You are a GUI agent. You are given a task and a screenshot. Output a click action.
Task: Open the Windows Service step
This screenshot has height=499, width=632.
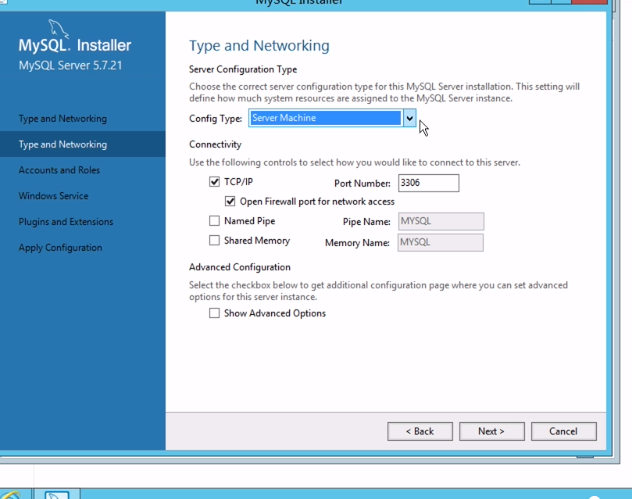54,196
